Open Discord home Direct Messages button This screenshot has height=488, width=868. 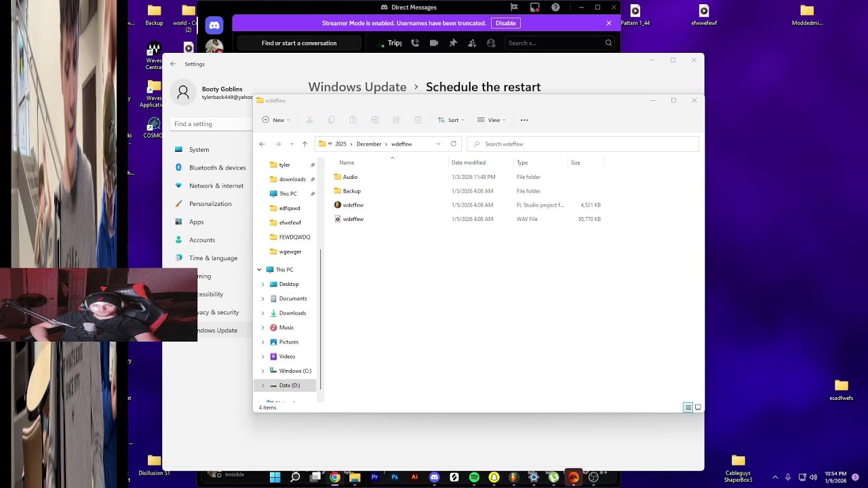tap(214, 26)
